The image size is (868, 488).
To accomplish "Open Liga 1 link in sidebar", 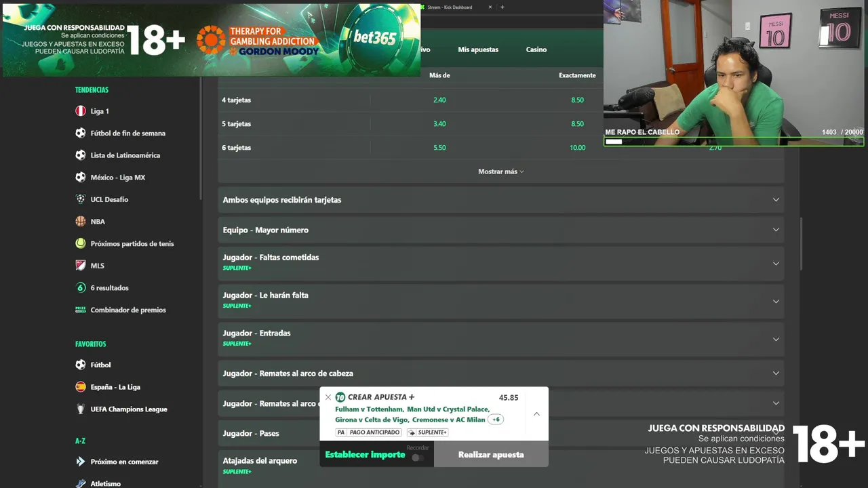I will [100, 111].
